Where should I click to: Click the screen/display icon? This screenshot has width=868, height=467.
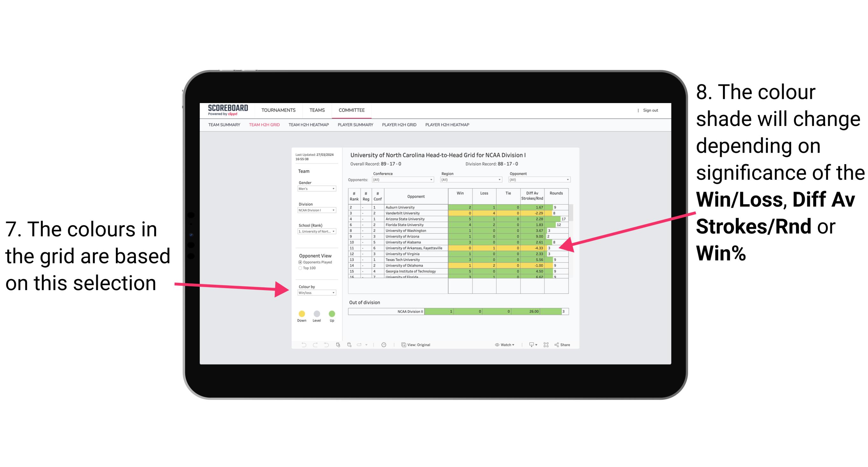pyautogui.click(x=530, y=345)
